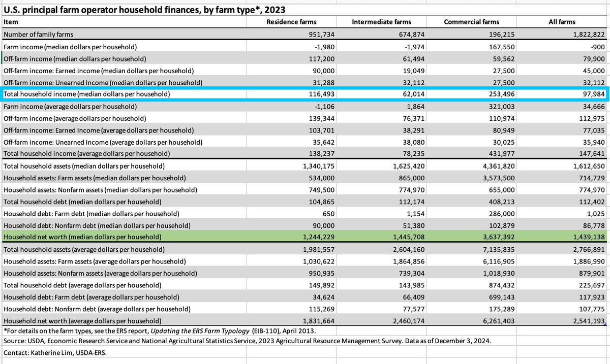610x364 pixels.
Task: Select 'Off-farm income: Unearned Income (median' row label
Action: pos(103,83)
